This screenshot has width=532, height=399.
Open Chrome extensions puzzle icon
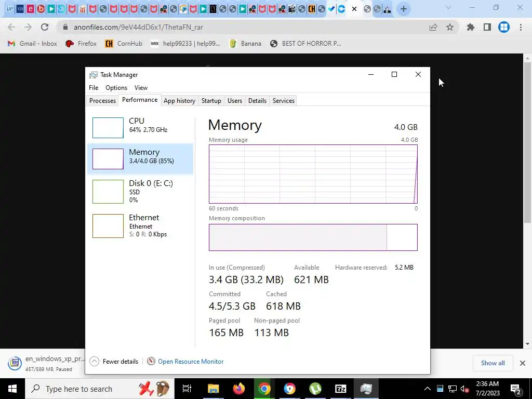pos(471,27)
